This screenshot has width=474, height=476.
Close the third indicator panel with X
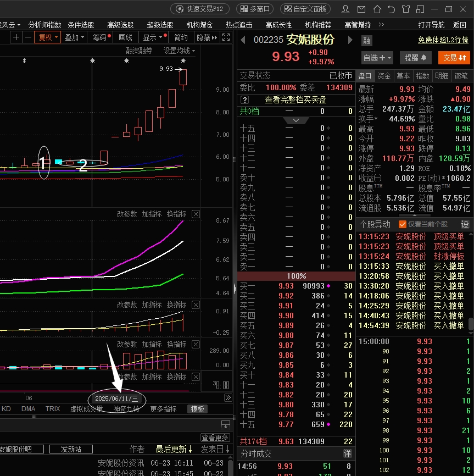196,344
